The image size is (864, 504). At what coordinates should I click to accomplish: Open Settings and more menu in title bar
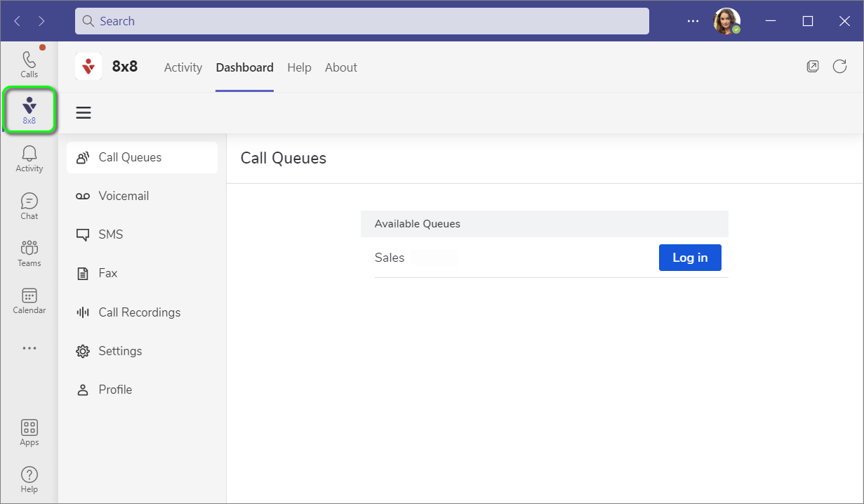[693, 21]
